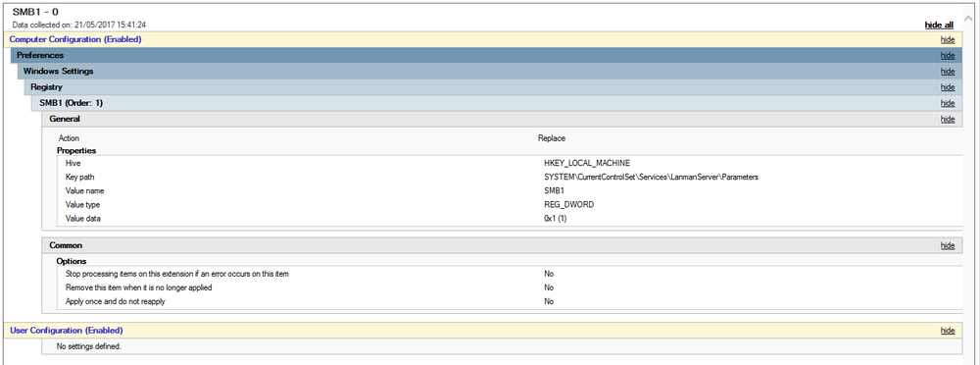Collapse the Preferences header bar

(486, 56)
